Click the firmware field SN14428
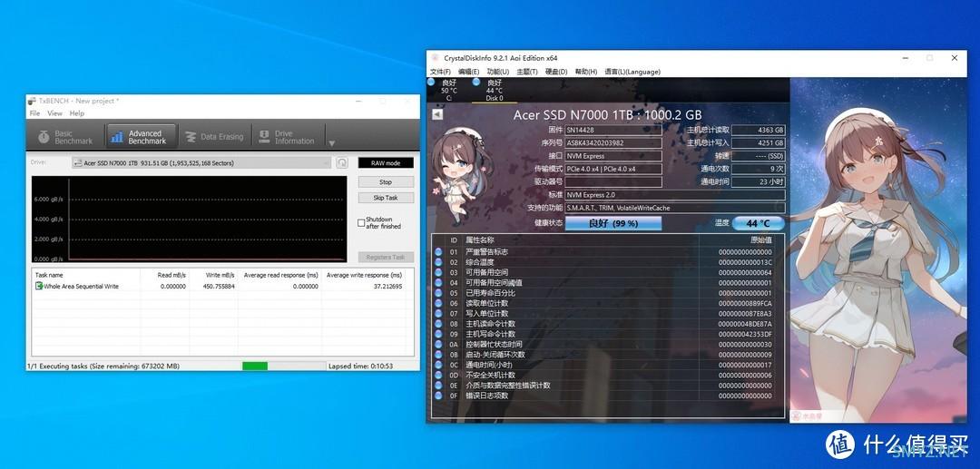The height and width of the screenshot is (469, 980). tap(613, 130)
